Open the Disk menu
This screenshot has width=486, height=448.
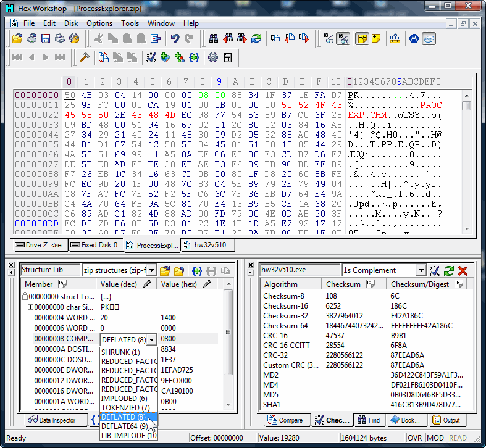71,23
